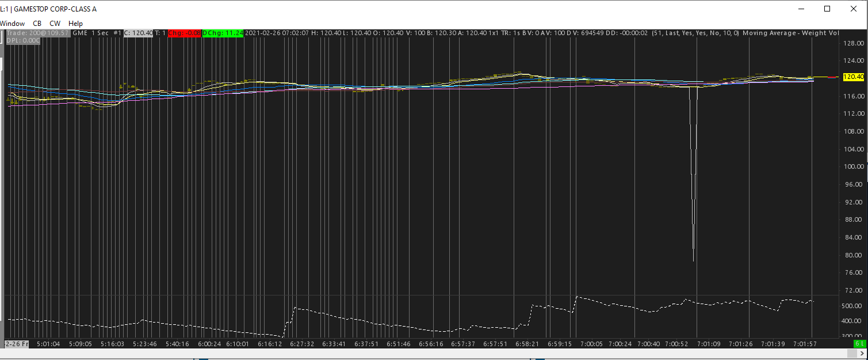Click the horizontal scrollbar right arrow

click(x=861, y=354)
